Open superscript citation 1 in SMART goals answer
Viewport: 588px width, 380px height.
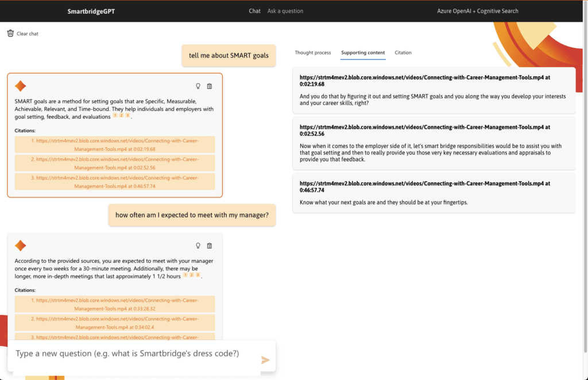(x=115, y=115)
